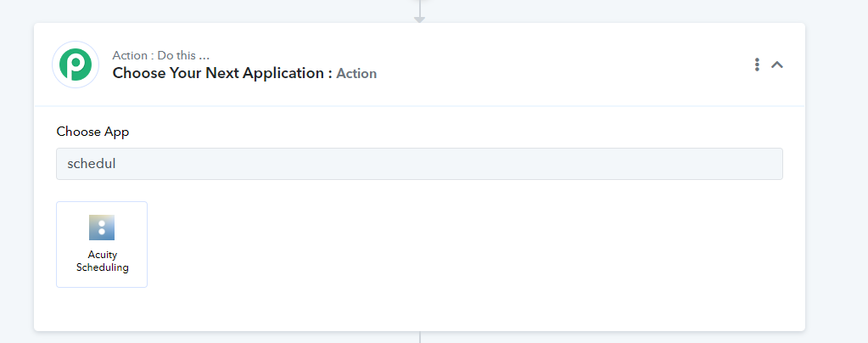Click the green Pabbly logo icon
868x343 pixels.
76,65
